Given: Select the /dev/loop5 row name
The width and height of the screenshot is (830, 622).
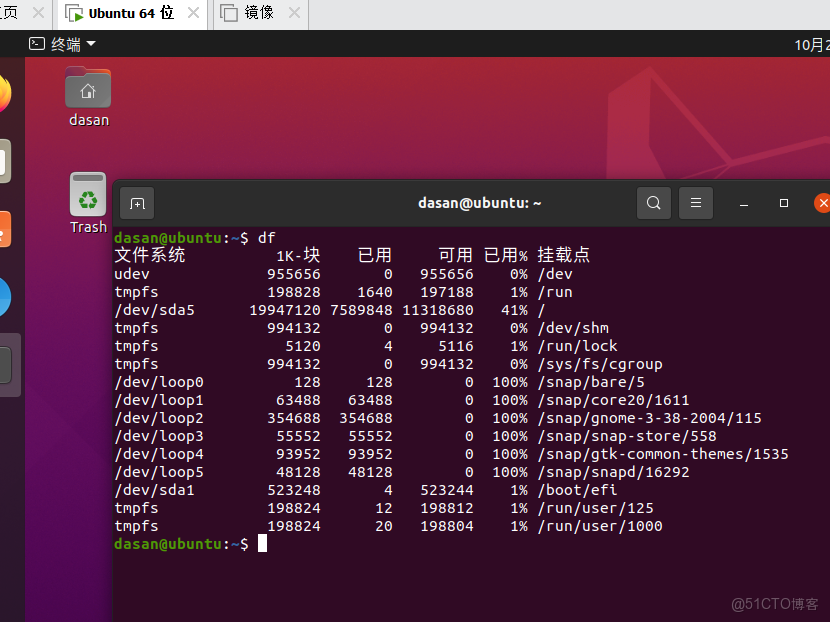Looking at the screenshot, I should [x=159, y=472].
